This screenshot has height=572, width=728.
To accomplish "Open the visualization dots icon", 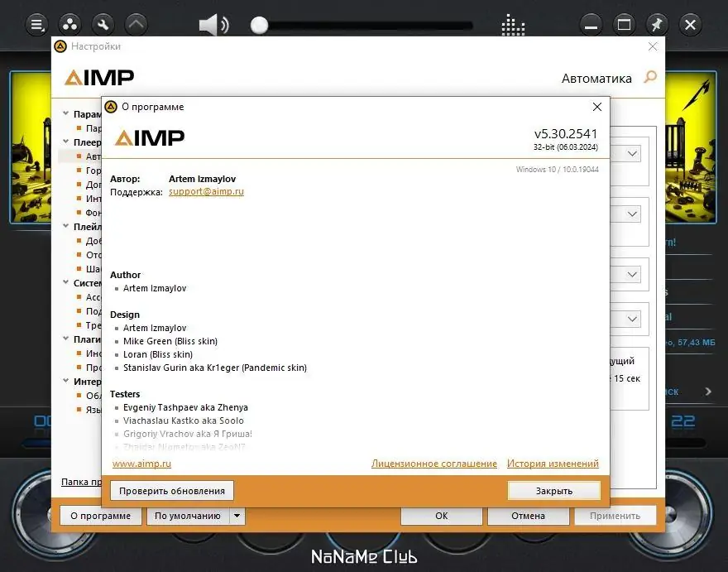I will (x=513, y=25).
